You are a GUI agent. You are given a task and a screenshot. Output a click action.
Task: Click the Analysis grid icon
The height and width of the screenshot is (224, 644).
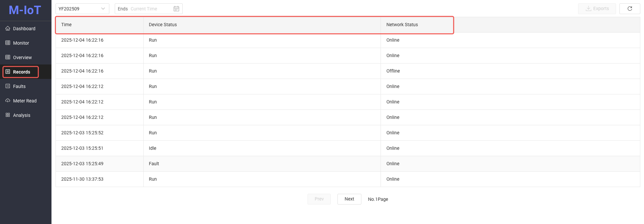pyautogui.click(x=8, y=115)
